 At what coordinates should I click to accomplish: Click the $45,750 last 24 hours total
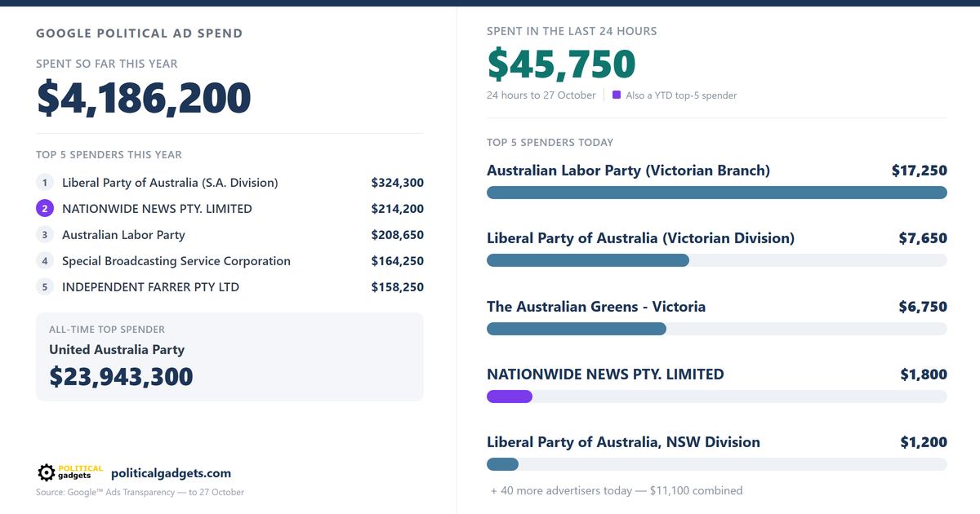[561, 64]
